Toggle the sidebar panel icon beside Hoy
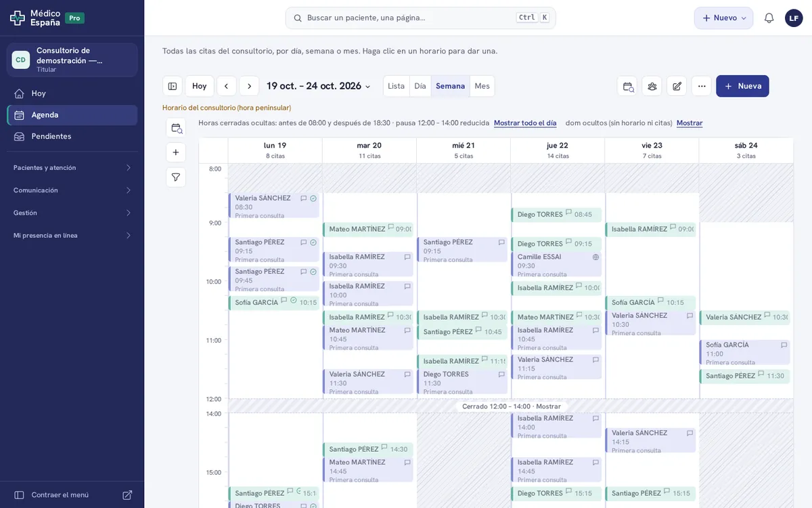Screen dimensions: 812x508 (x=173, y=86)
